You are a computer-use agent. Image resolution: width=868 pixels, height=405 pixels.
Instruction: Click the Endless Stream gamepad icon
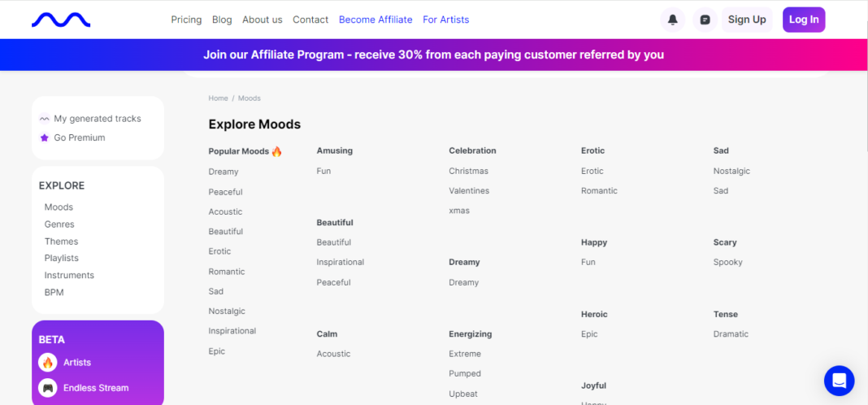tap(48, 388)
